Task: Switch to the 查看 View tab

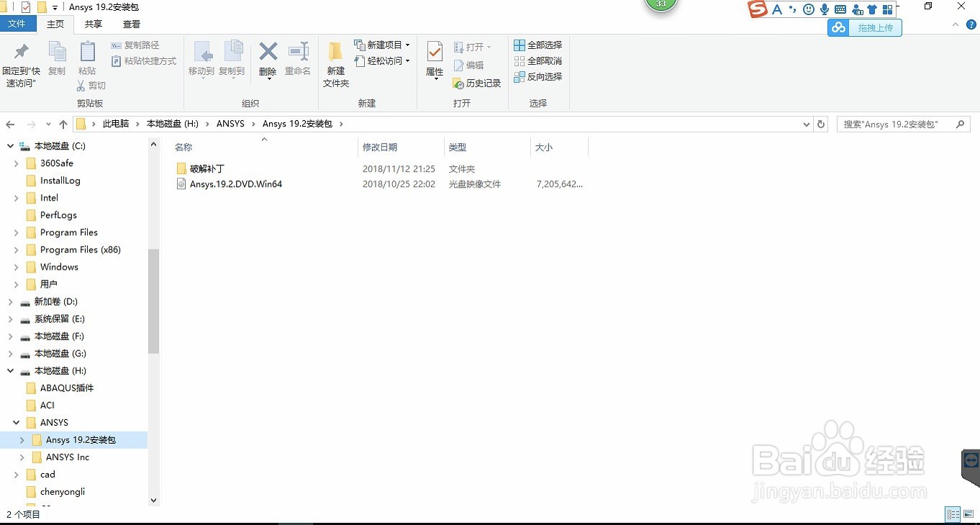Action: pyautogui.click(x=132, y=24)
